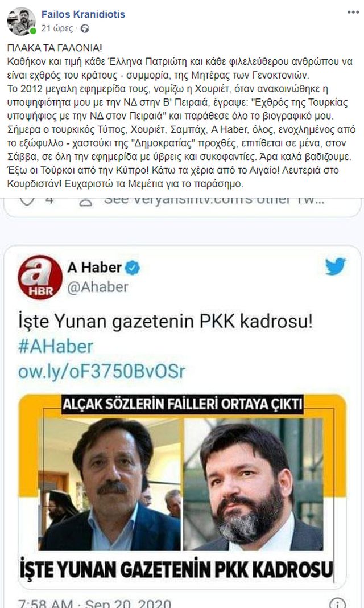Open the @Ahaber handle

98,287
